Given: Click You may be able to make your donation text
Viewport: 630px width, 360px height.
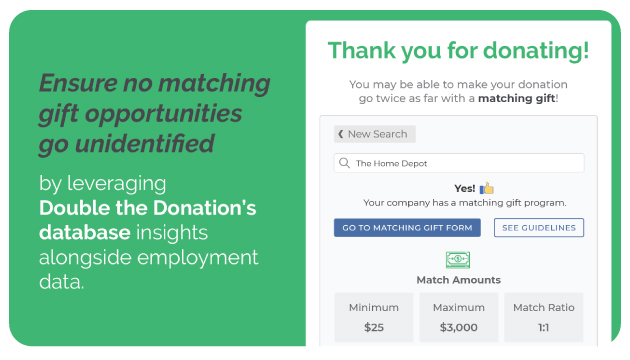Looking at the screenshot, I should click(x=458, y=84).
